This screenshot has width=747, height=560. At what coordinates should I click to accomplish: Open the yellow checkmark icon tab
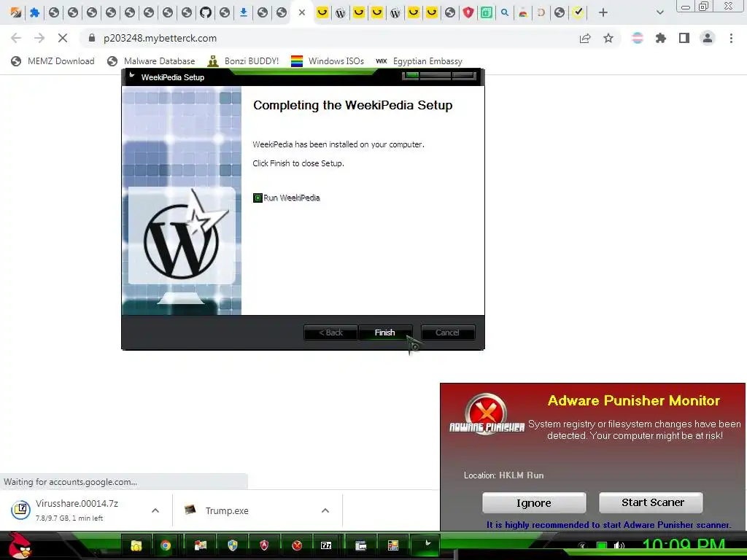(x=578, y=12)
